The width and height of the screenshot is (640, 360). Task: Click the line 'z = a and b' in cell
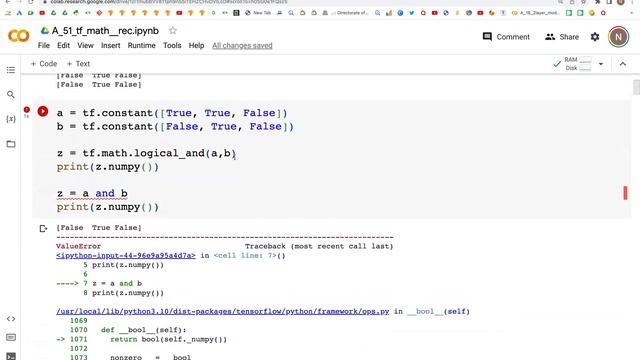coord(92,193)
